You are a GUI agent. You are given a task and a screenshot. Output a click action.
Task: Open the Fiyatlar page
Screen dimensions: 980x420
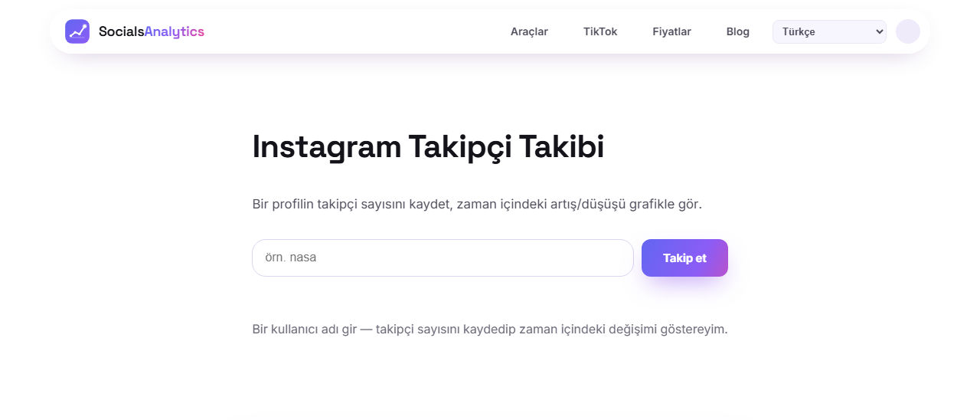[x=671, y=31]
